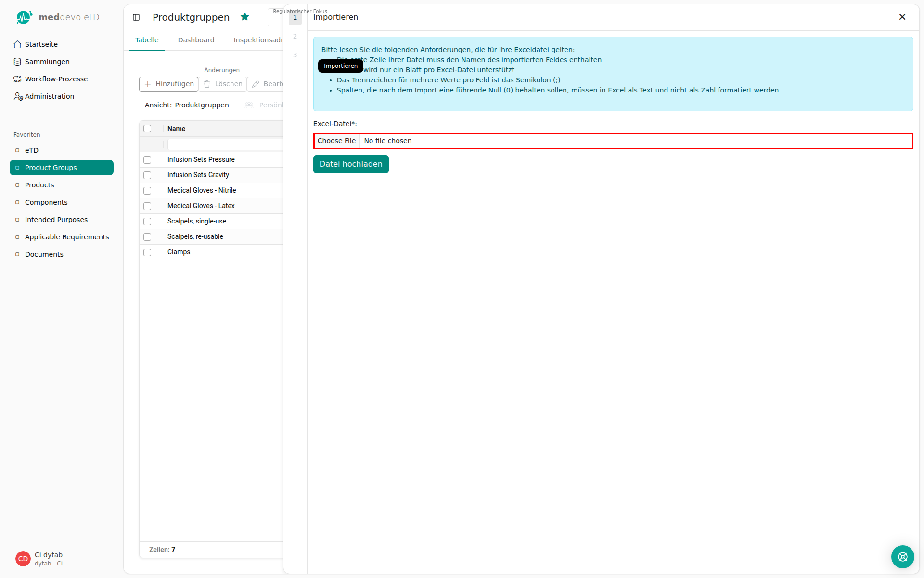Check the Medical Gloves - Latex checkbox
Screen dimensions: 924x578
147,206
